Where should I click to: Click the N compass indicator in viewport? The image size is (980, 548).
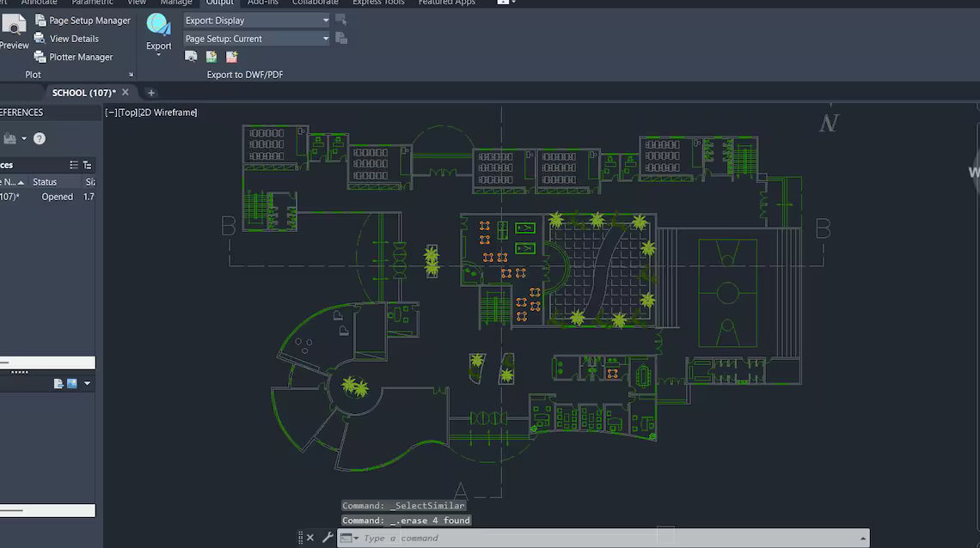828,122
